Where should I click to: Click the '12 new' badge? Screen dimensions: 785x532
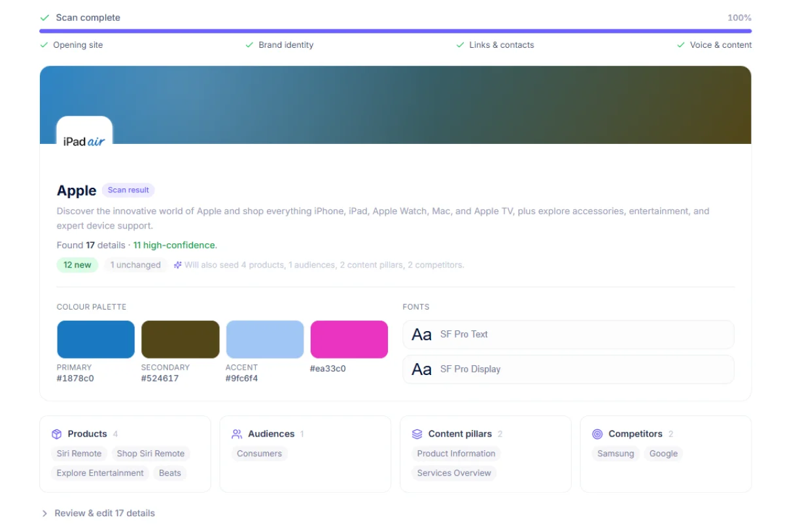77,265
